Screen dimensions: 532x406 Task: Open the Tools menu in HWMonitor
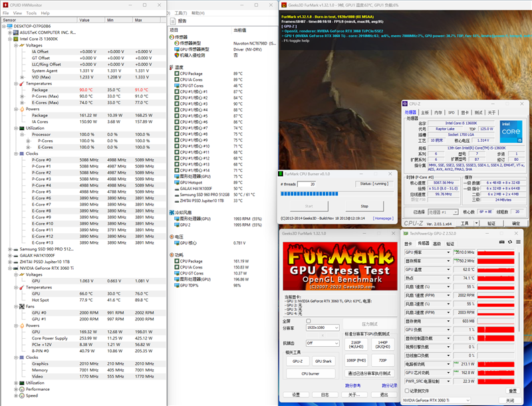click(x=30, y=13)
